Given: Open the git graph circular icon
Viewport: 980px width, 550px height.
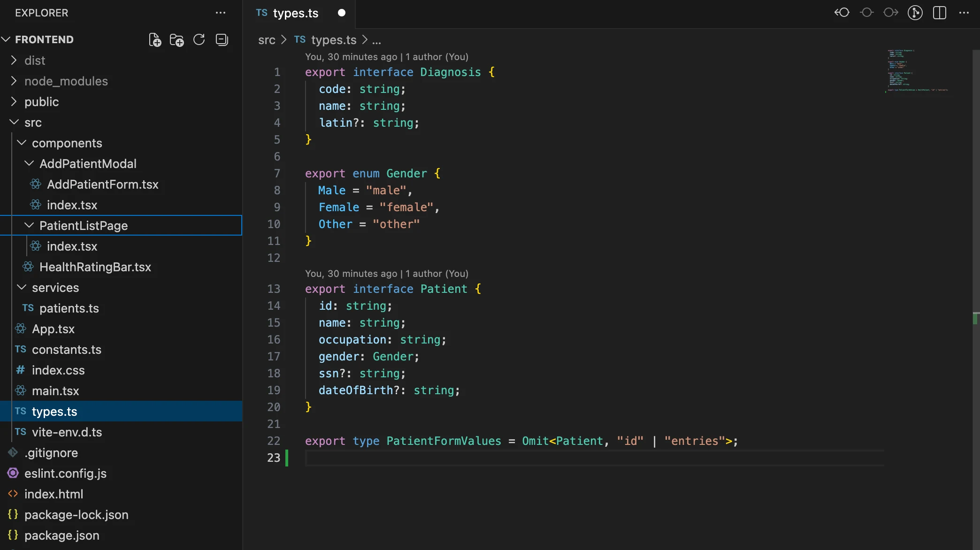Looking at the screenshot, I should click(915, 13).
